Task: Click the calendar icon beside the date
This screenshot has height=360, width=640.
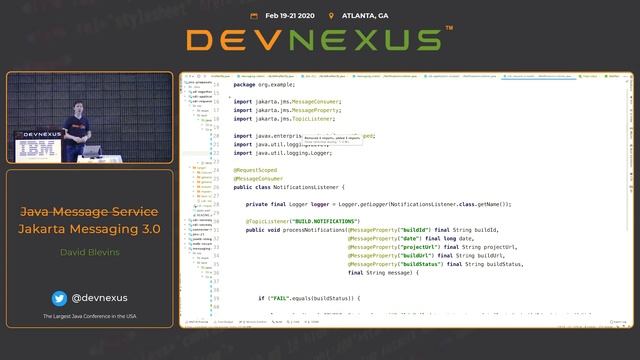Action: click(x=254, y=16)
